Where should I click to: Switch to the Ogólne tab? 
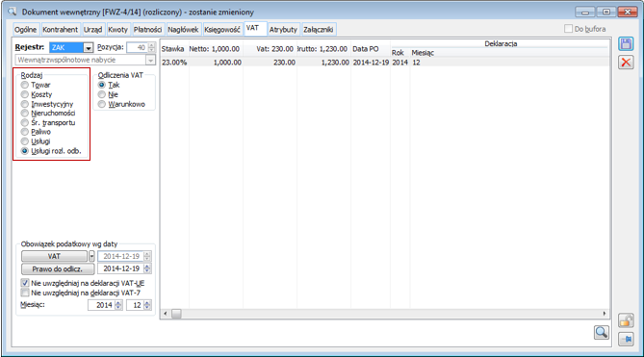click(25, 30)
